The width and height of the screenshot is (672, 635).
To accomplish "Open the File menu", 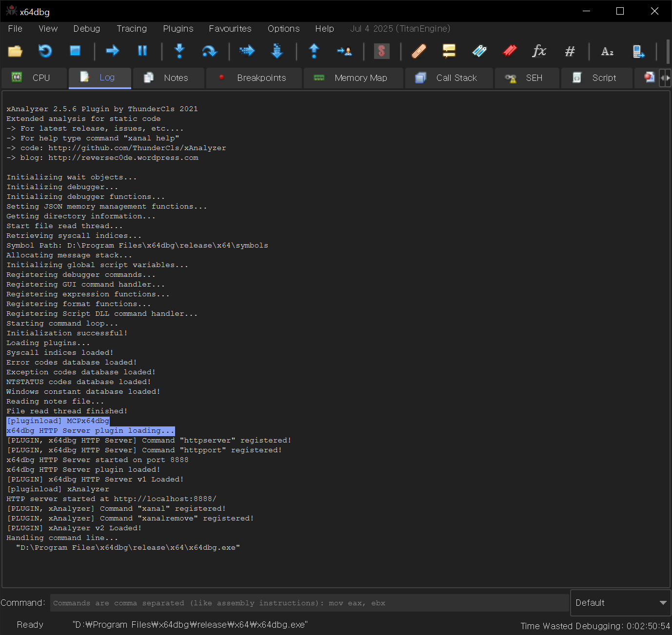I will (15, 29).
